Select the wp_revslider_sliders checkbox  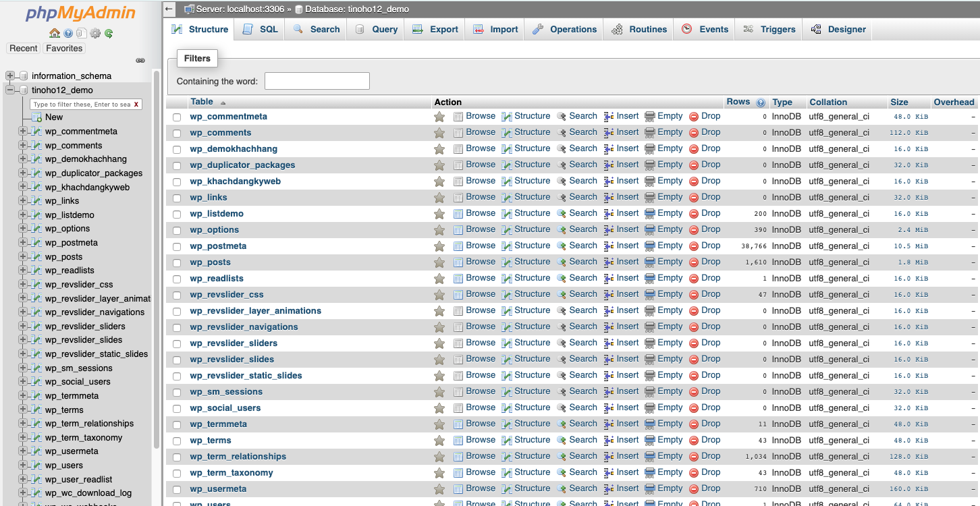pyautogui.click(x=176, y=343)
